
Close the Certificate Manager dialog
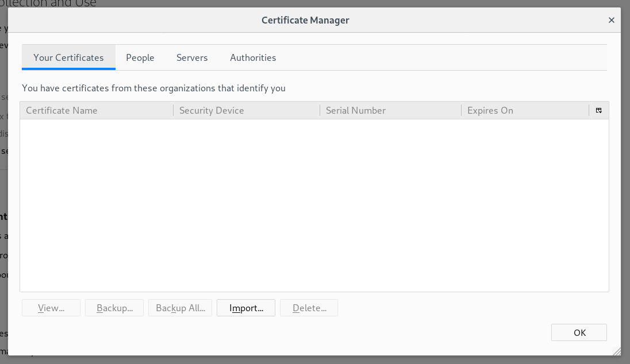point(611,20)
